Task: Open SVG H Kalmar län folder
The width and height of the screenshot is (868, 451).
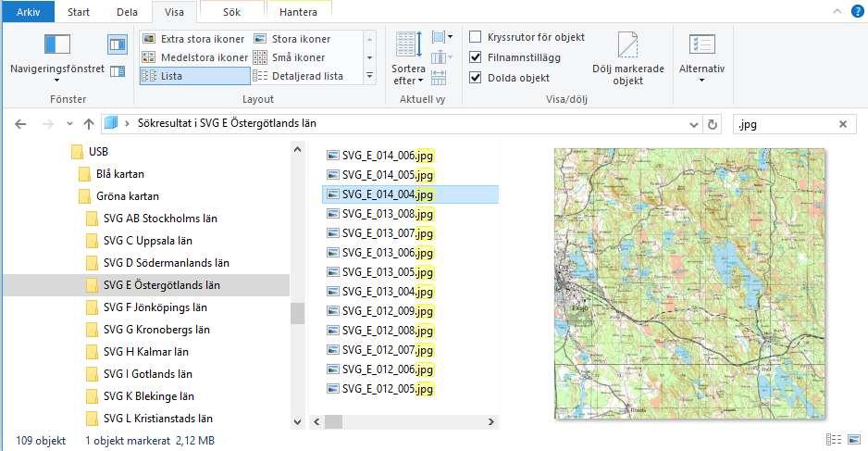Action: click(138, 351)
